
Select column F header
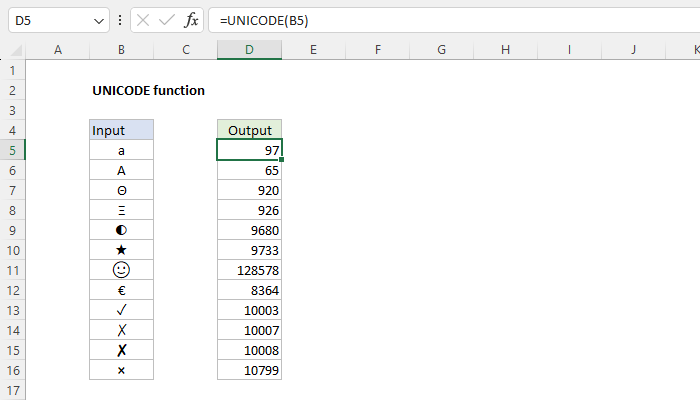[378, 50]
